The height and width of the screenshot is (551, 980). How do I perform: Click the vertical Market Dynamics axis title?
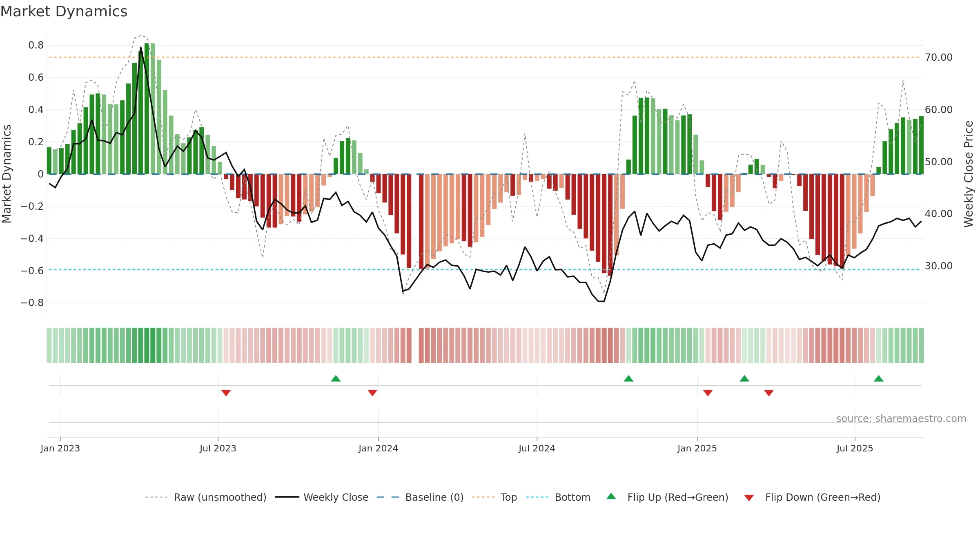7,174
